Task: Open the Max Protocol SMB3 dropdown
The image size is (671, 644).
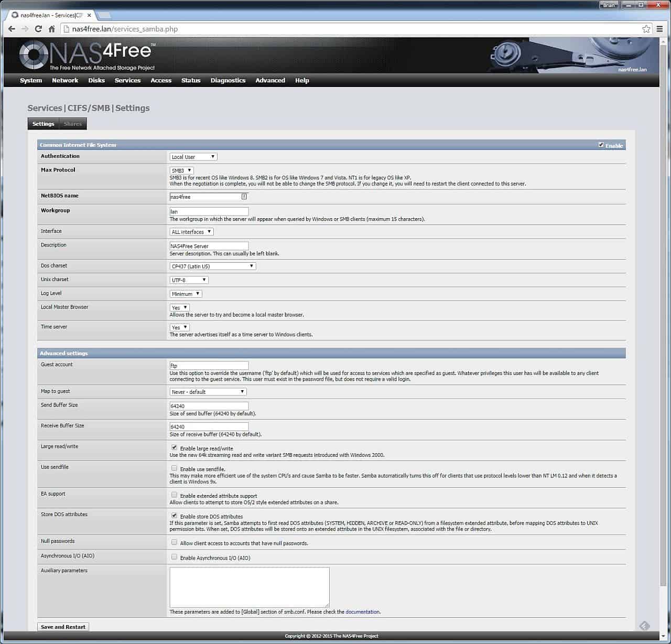Action: 181,170
